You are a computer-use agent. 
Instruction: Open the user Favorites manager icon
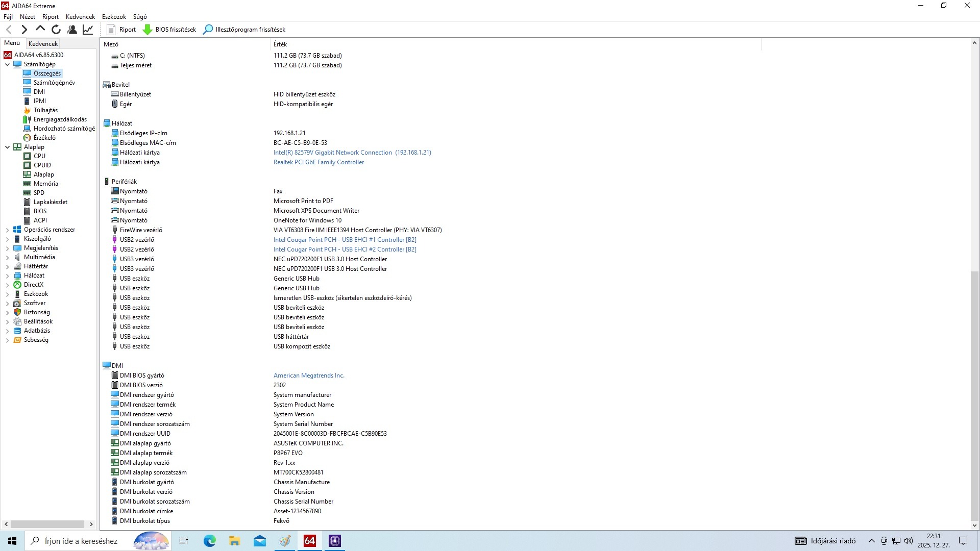(72, 30)
